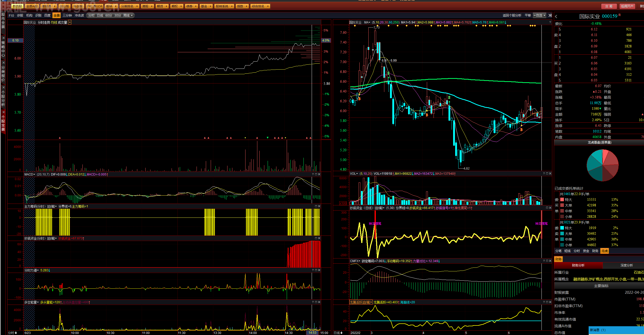This screenshot has height=335, width=644.
Task: Go back with the left chevron beside 国际实业
Action: (x=556, y=16)
